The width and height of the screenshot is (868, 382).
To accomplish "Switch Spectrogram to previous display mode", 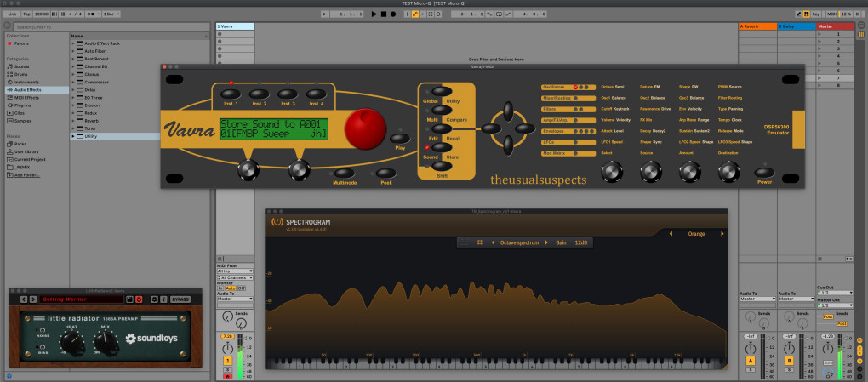I will point(494,242).
